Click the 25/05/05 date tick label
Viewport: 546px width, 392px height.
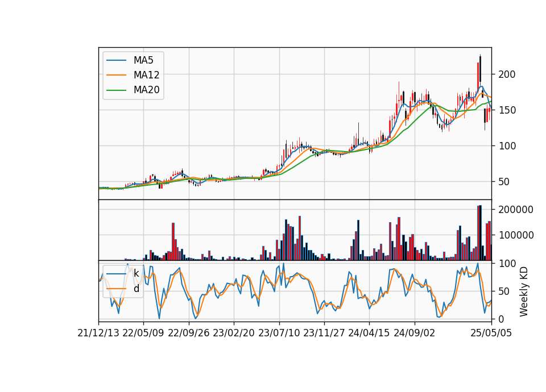coord(491,333)
